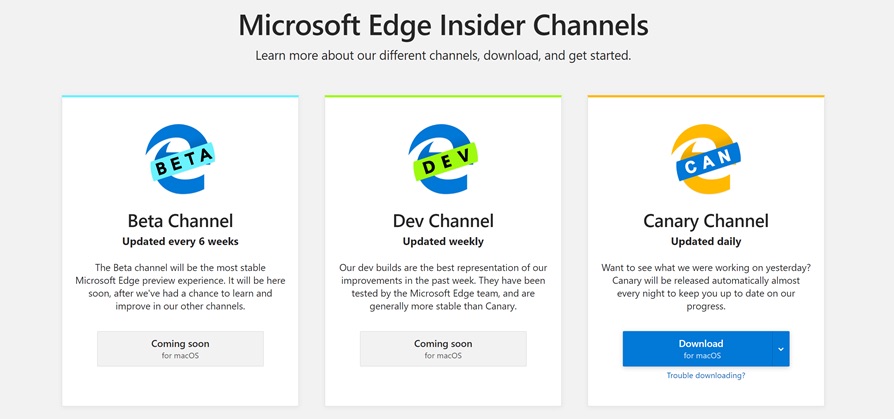The height and width of the screenshot is (419, 894).
Task: Click the Beta channel description text
Action: pyautogui.click(x=180, y=287)
